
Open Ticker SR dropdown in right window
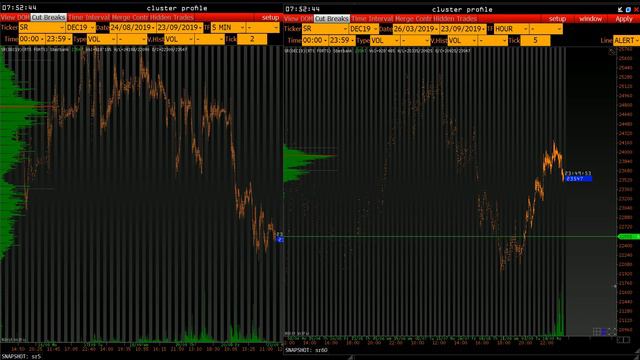[325, 29]
